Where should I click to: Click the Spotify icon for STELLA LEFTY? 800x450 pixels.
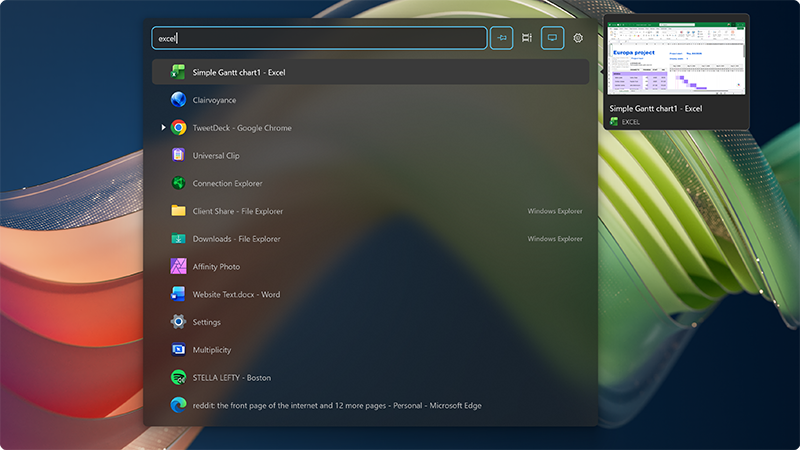pyautogui.click(x=178, y=378)
